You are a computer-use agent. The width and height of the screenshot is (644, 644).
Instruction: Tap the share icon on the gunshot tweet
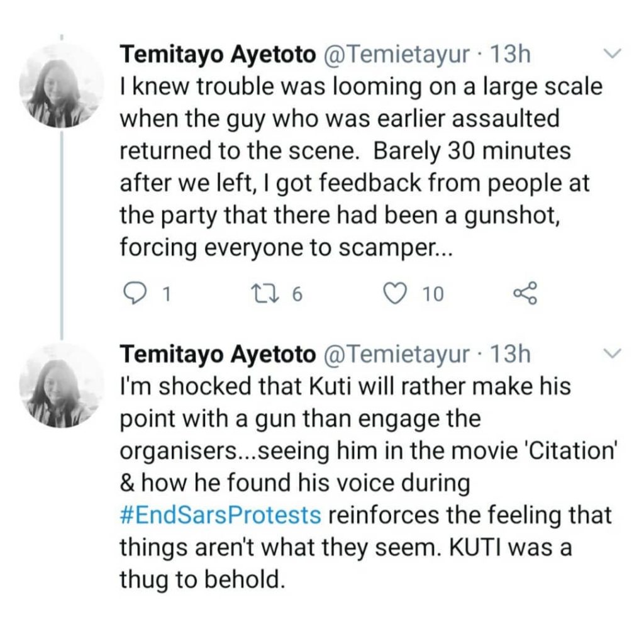[525, 294]
